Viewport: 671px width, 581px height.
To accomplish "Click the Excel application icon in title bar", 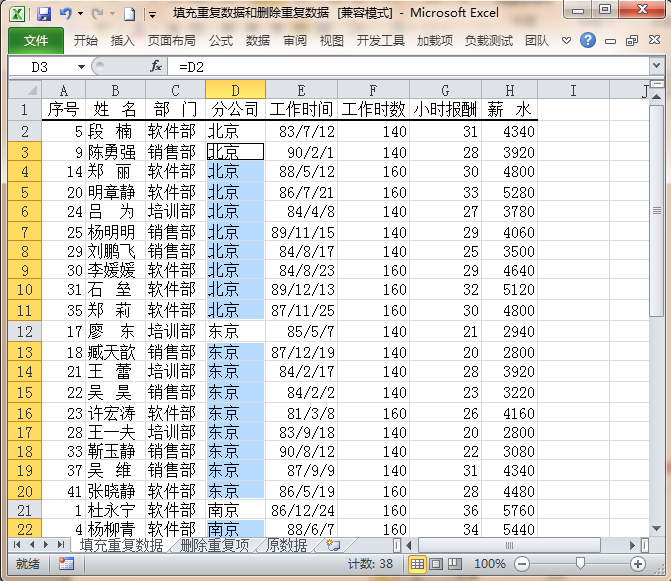I will point(17,14).
